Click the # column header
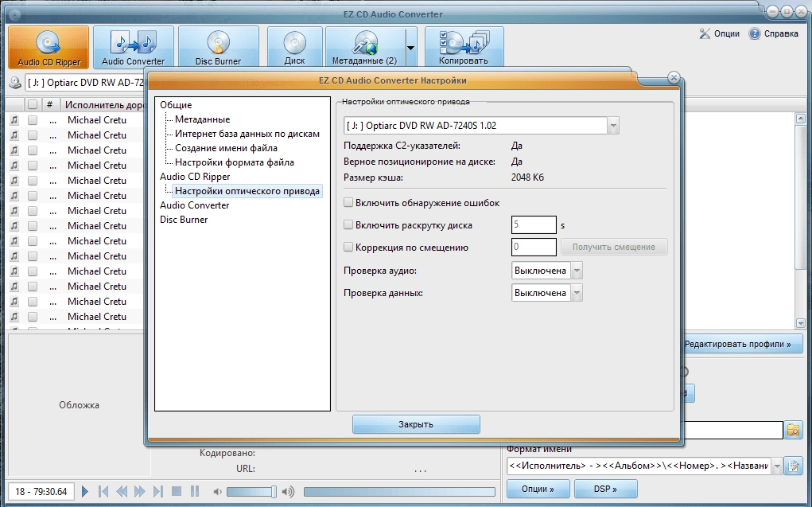The width and height of the screenshot is (812, 507). pos(50,105)
